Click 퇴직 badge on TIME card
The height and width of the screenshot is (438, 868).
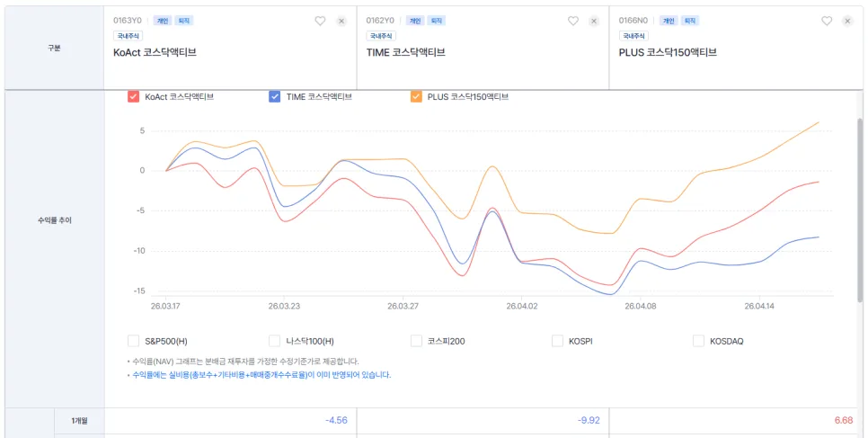(x=436, y=21)
